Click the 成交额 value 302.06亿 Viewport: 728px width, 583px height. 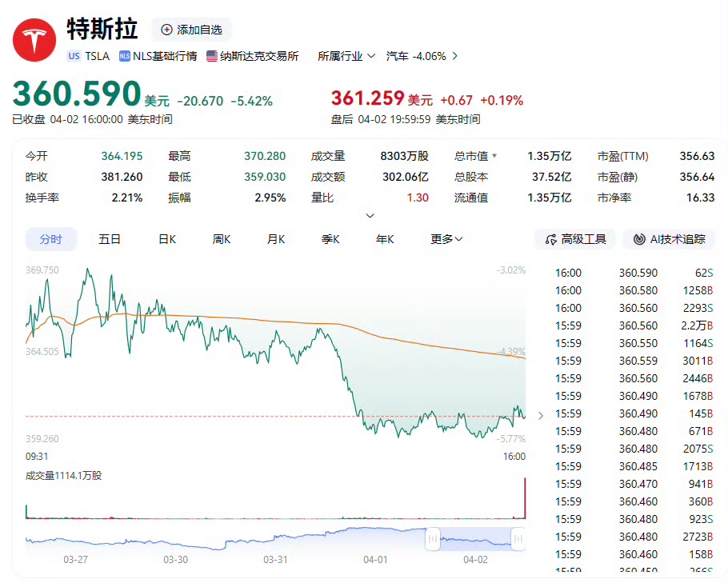406,177
